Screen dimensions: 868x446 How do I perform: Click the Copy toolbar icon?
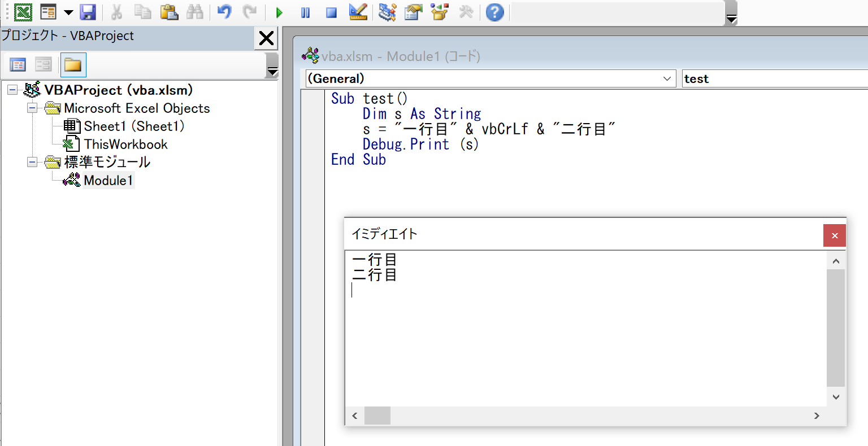coord(142,12)
